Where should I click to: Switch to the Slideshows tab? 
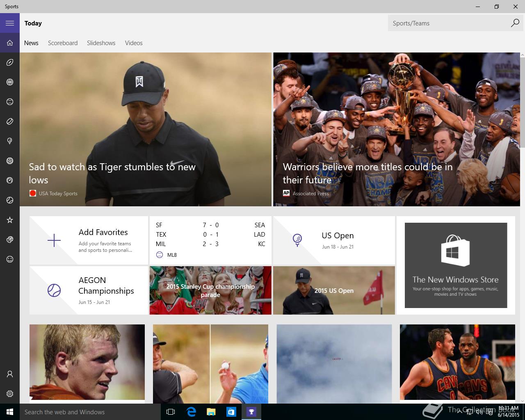(101, 43)
